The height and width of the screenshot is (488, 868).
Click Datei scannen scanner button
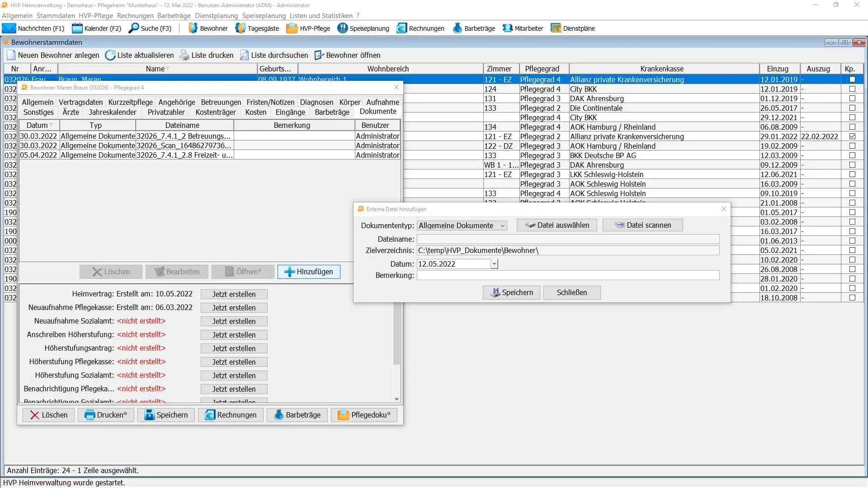642,225
